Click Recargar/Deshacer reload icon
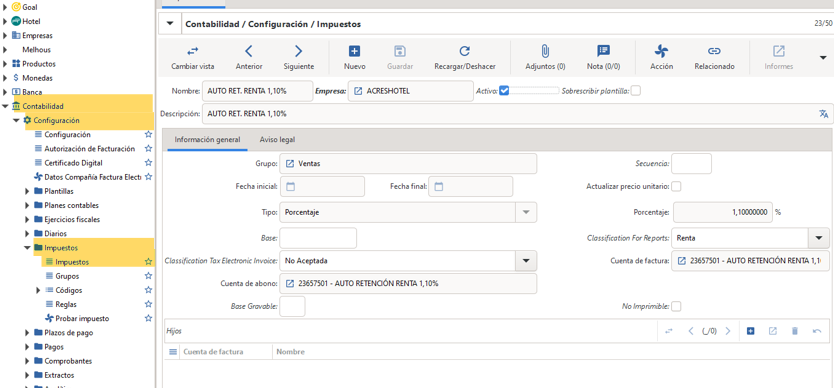 [465, 51]
